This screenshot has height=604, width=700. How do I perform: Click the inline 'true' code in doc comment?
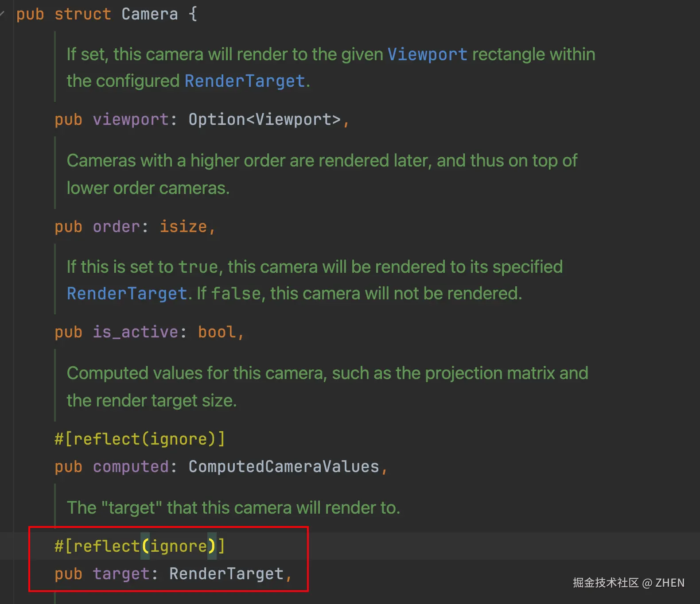coord(198,267)
